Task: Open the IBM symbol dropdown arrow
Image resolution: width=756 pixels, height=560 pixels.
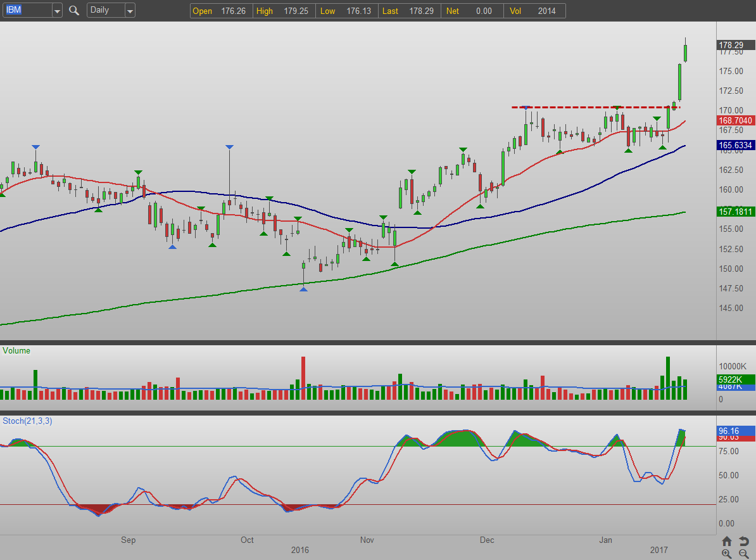Action: pos(57,11)
